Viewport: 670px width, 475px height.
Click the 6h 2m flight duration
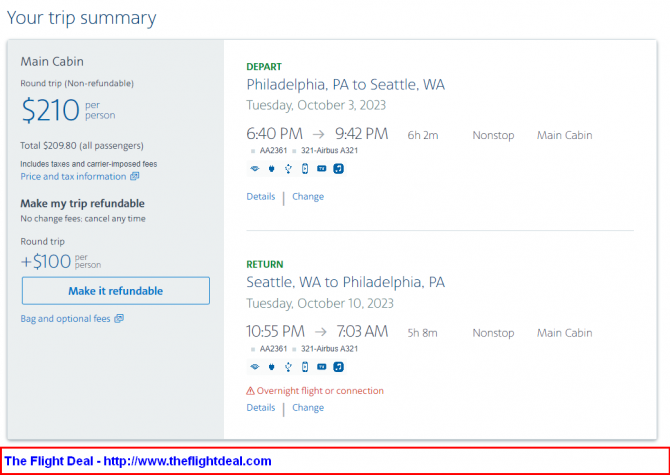point(423,135)
